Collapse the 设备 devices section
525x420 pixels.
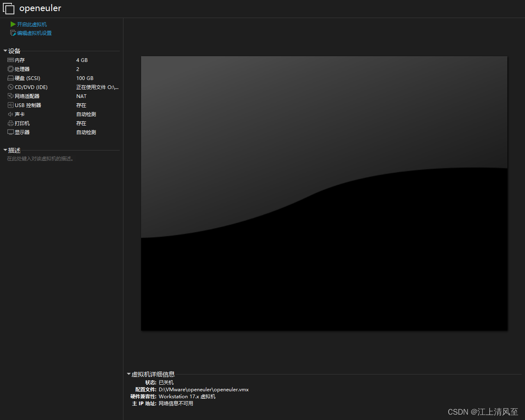point(5,51)
